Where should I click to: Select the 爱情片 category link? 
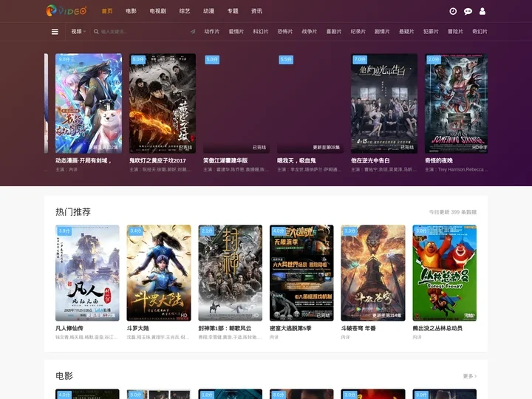point(236,32)
